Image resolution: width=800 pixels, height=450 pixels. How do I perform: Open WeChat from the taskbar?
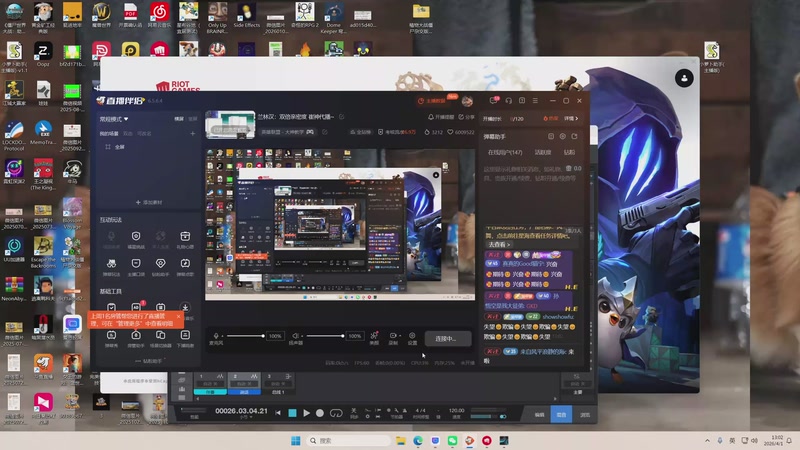click(x=452, y=440)
